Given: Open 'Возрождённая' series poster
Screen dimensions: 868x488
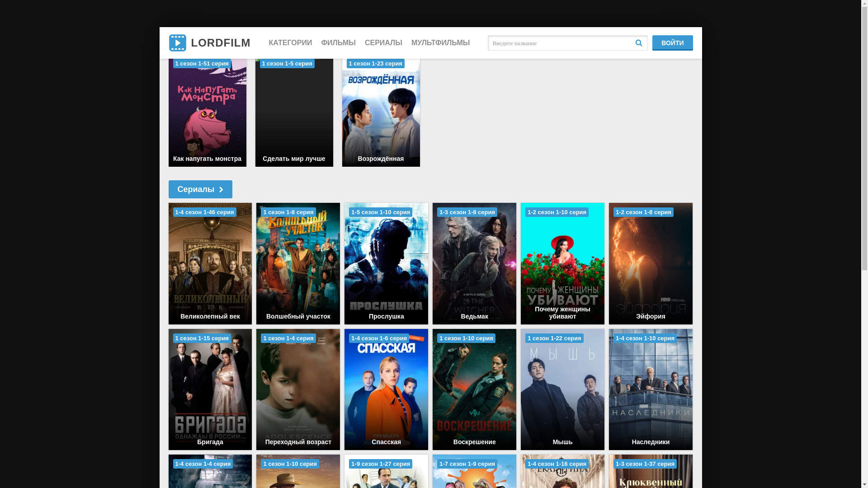Looking at the screenshot, I should (x=381, y=113).
